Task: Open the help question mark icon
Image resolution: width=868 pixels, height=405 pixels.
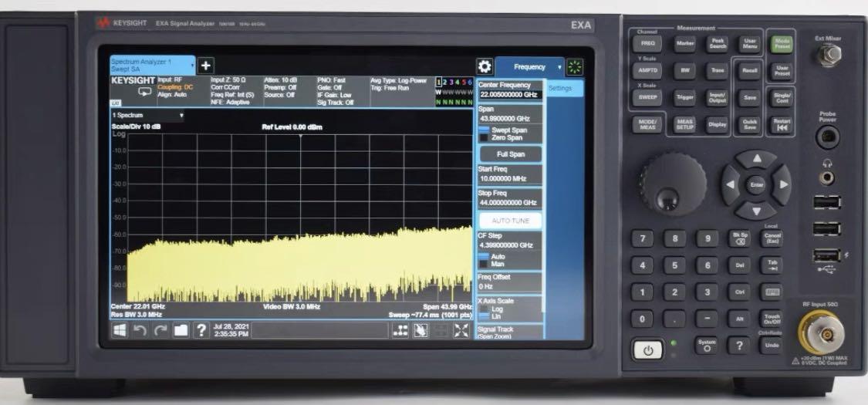Action: tap(201, 330)
